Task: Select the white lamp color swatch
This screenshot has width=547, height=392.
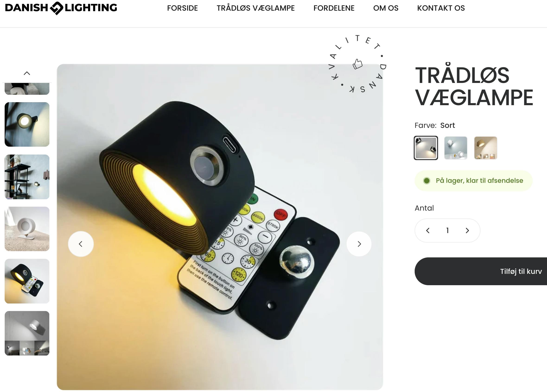Action: click(456, 148)
